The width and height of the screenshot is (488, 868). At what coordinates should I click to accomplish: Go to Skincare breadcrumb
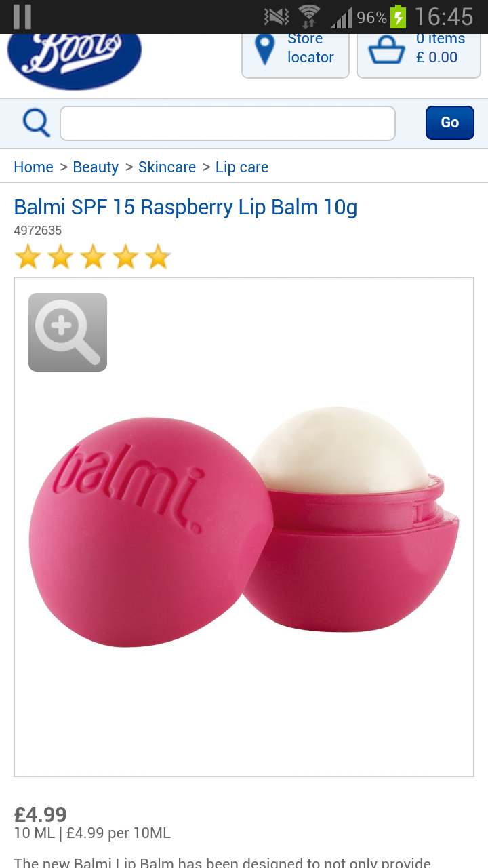[x=167, y=167]
